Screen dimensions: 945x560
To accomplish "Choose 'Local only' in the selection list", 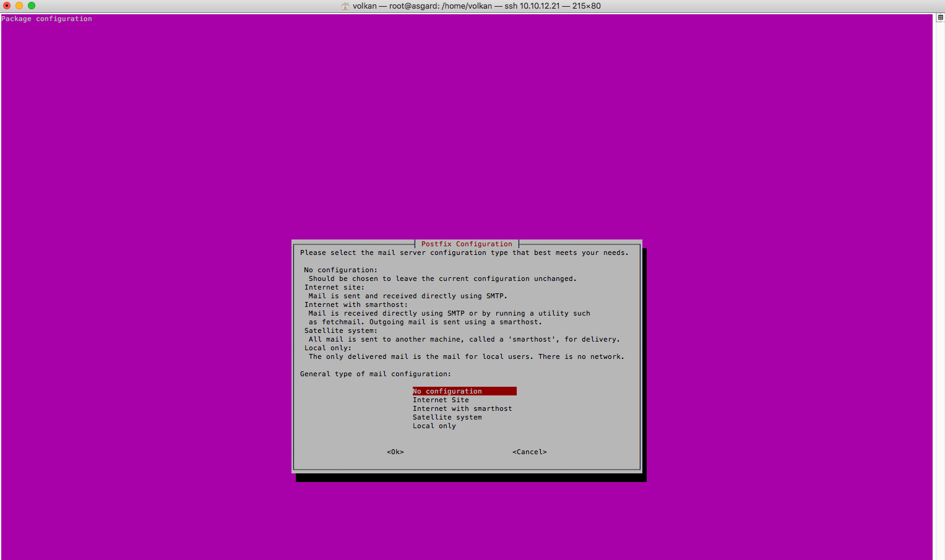I will (x=434, y=426).
